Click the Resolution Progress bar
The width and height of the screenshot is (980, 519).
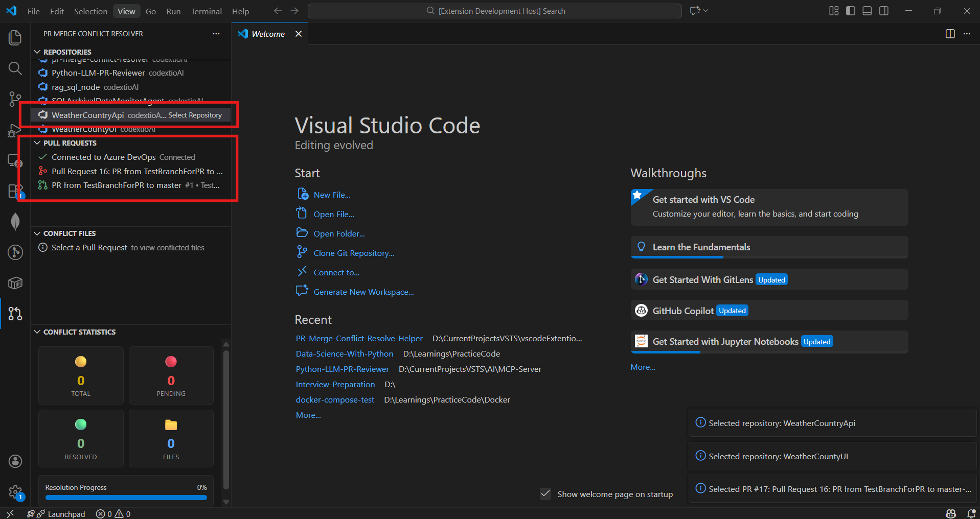(x=126, y=498)
